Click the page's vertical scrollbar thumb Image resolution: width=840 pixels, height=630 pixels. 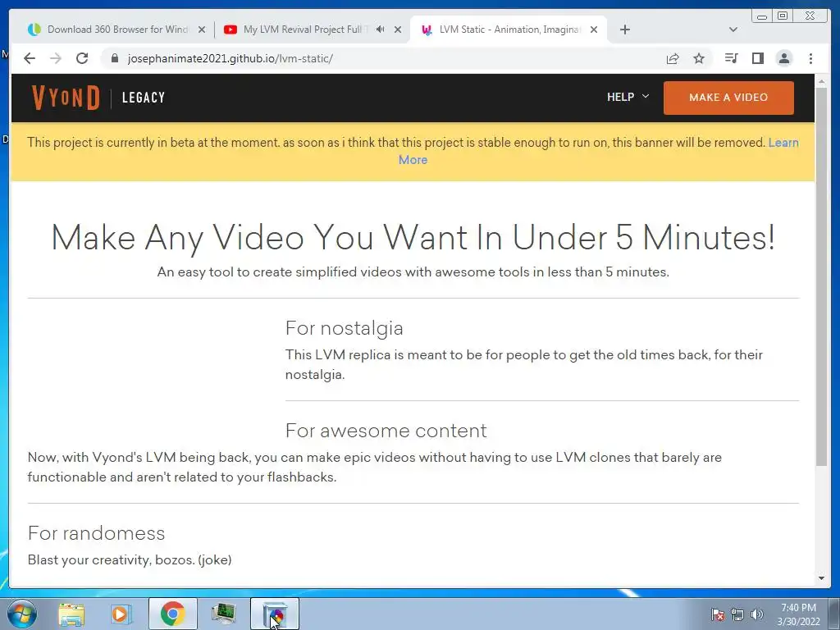(821, 276)
